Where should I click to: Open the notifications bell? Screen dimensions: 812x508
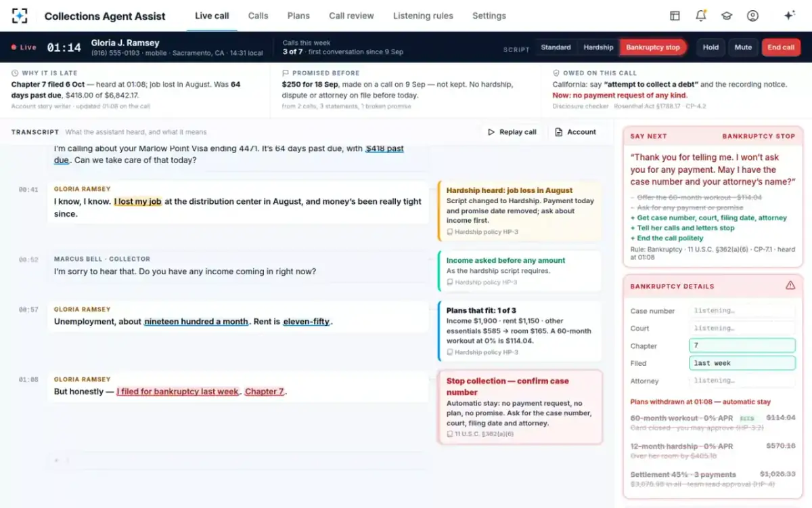(x=701, y=16)
